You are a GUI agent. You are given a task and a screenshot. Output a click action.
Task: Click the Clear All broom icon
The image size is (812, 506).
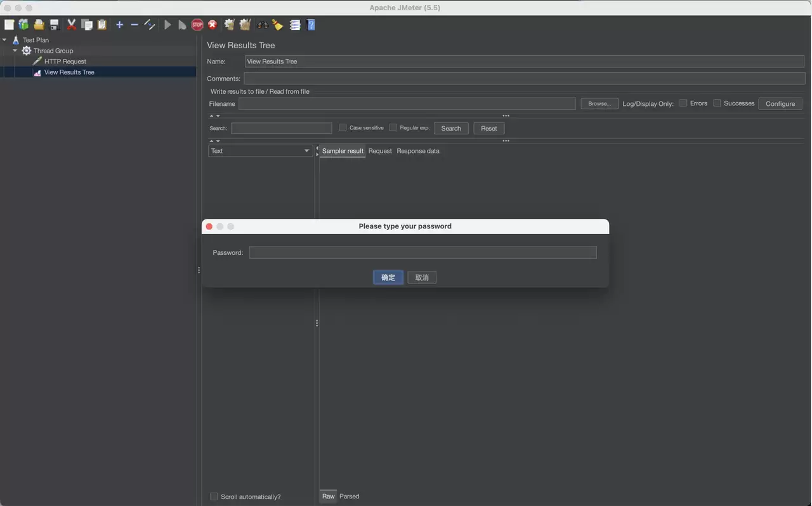[x=245, y=25]
